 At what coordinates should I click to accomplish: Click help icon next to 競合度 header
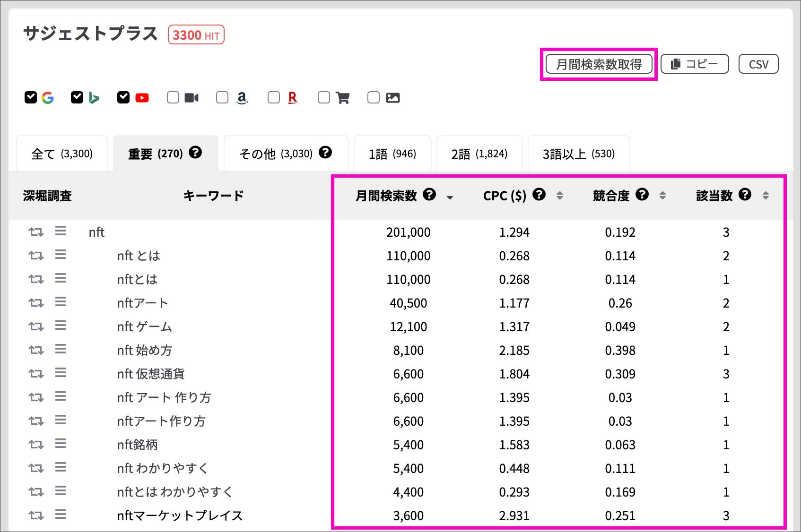[x=642, y=195]
